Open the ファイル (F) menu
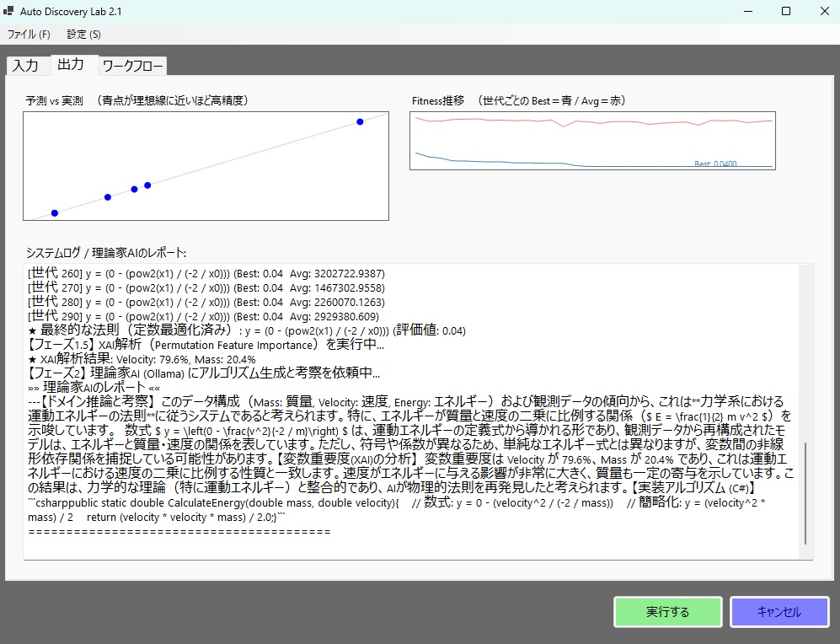Screen dimensions: 840x644 [x=29, y=35]
